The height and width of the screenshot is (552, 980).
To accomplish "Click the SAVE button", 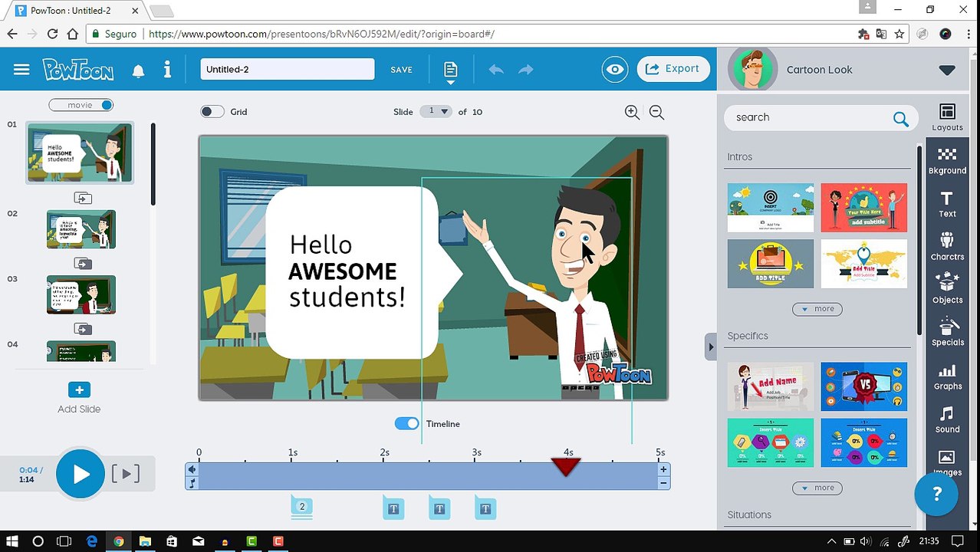I will [x=401, y=70].
